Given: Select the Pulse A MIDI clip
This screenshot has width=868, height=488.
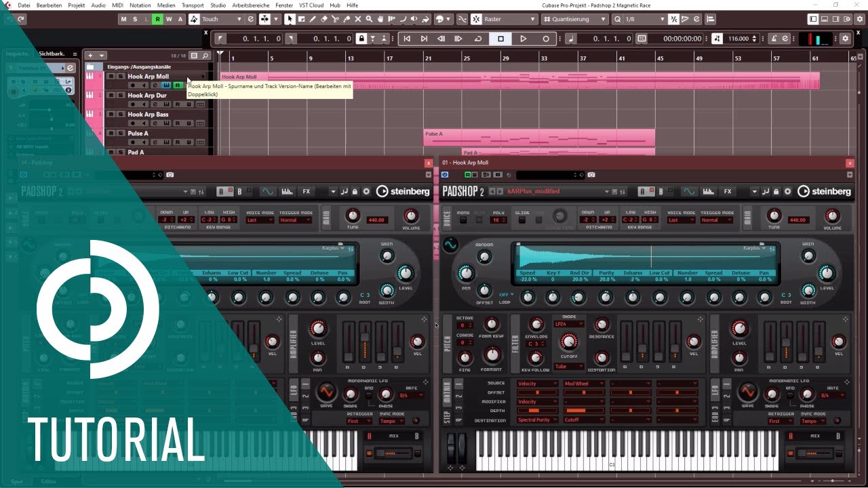Looking at the screenshot, I should pyautogui.click(x=539, y=138).
